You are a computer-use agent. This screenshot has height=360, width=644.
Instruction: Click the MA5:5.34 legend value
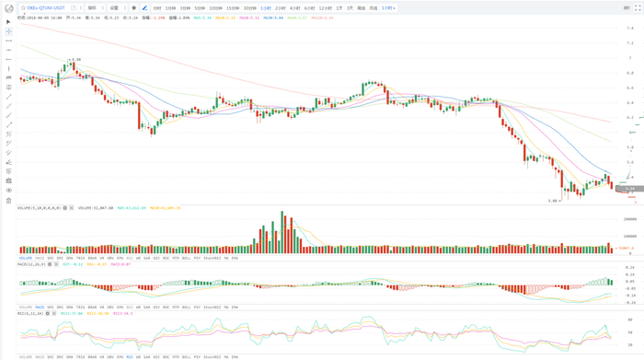pyautogui.click(x=202, y=17)
